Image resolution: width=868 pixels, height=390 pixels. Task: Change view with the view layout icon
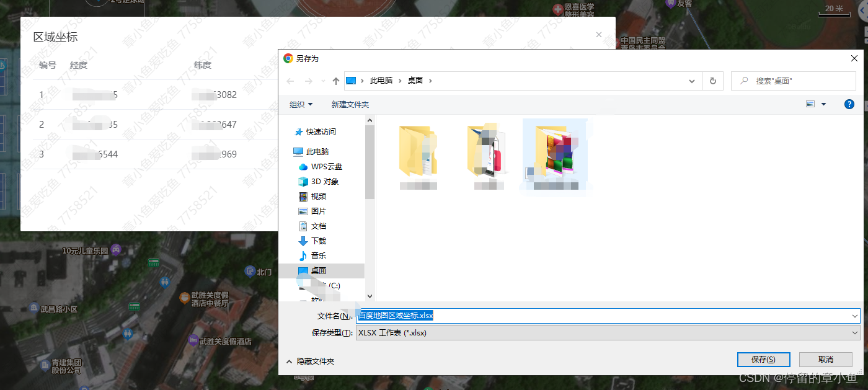coord(810,104)
